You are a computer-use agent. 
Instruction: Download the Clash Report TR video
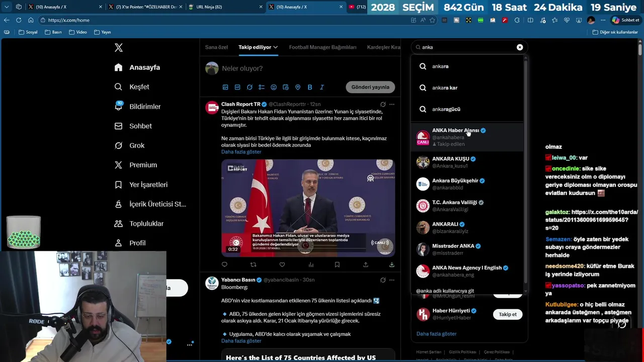pos(392,264)
